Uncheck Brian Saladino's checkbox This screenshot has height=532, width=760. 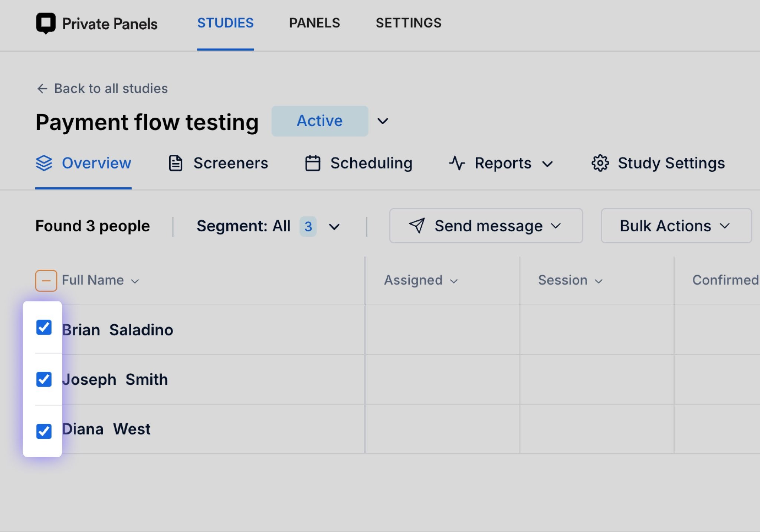pos(44,327)
